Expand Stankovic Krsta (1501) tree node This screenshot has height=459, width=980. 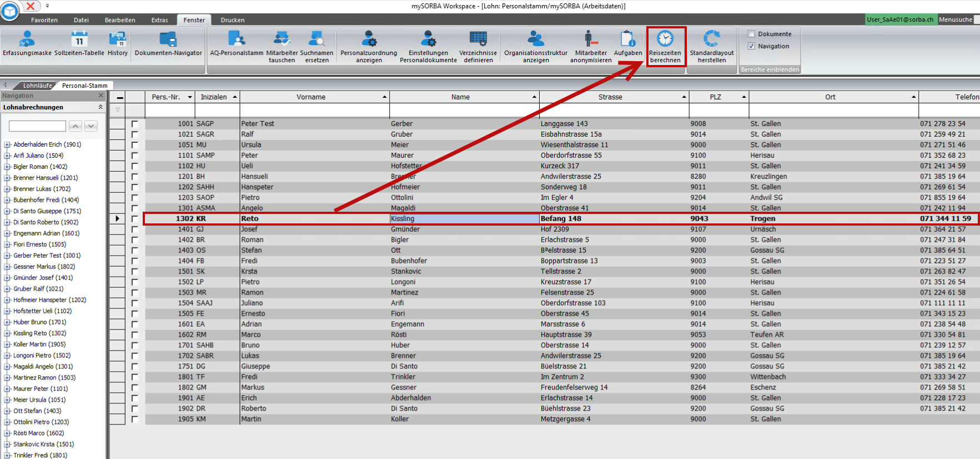click(7, 445)
